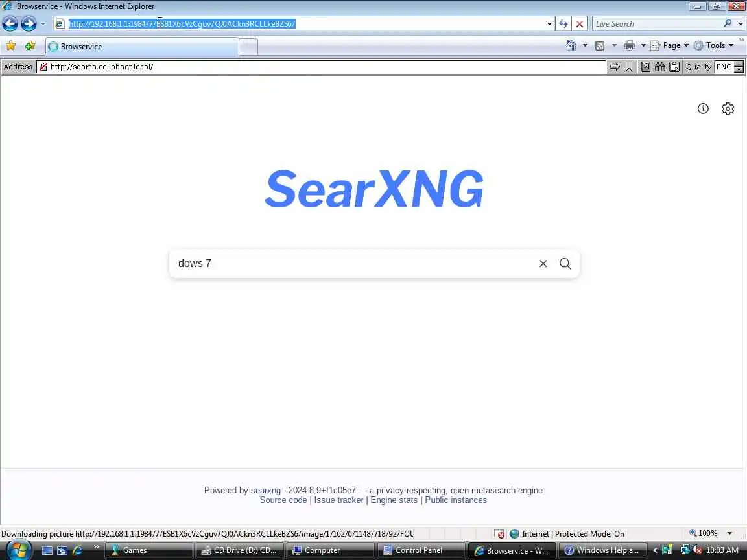Switch to Windows Help taskbar button
Screen dimensions: 747x560
point(602,550)
